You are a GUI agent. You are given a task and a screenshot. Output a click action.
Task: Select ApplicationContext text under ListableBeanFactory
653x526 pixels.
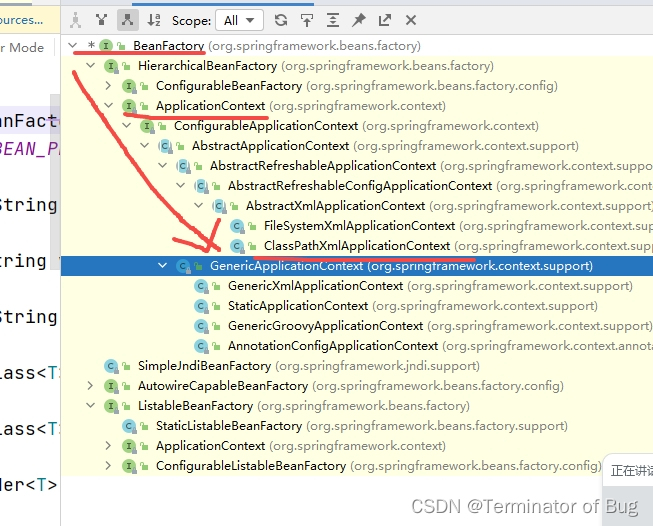210,445
